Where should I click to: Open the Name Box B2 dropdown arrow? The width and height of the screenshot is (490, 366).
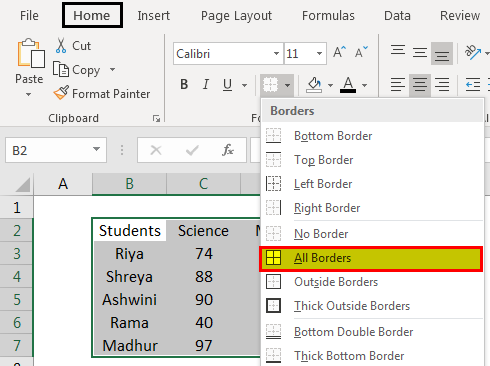96,150
